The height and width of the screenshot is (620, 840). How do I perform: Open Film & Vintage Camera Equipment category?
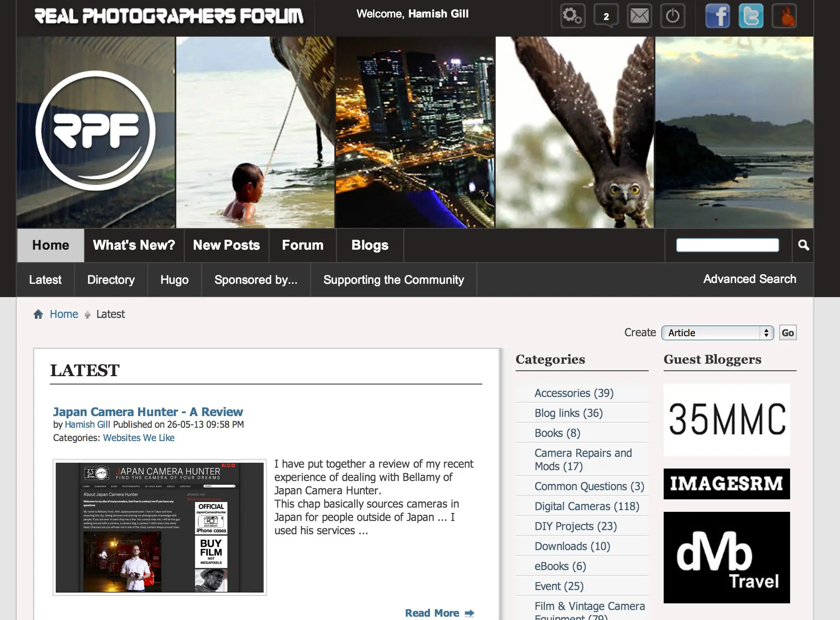[x=590, y=611]
